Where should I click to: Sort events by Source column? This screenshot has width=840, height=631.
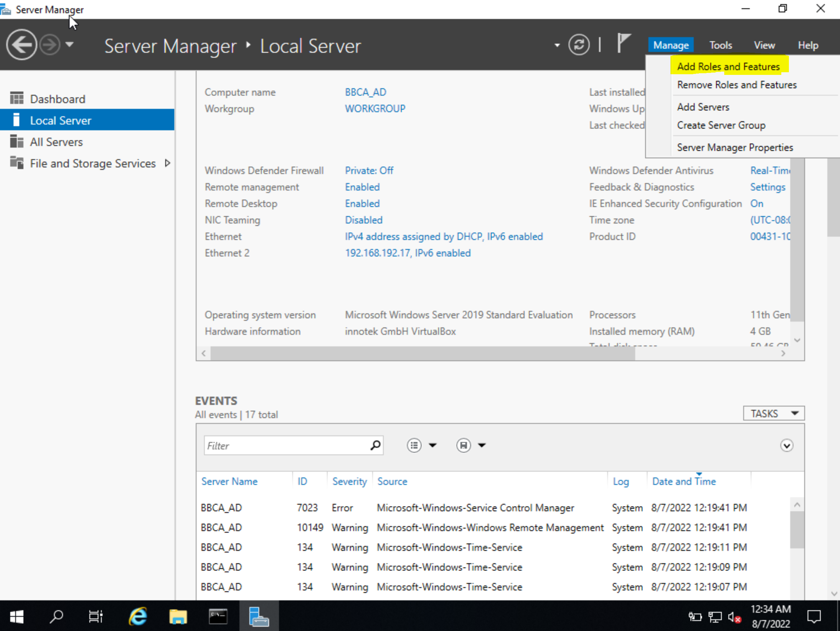coord(392,481)
